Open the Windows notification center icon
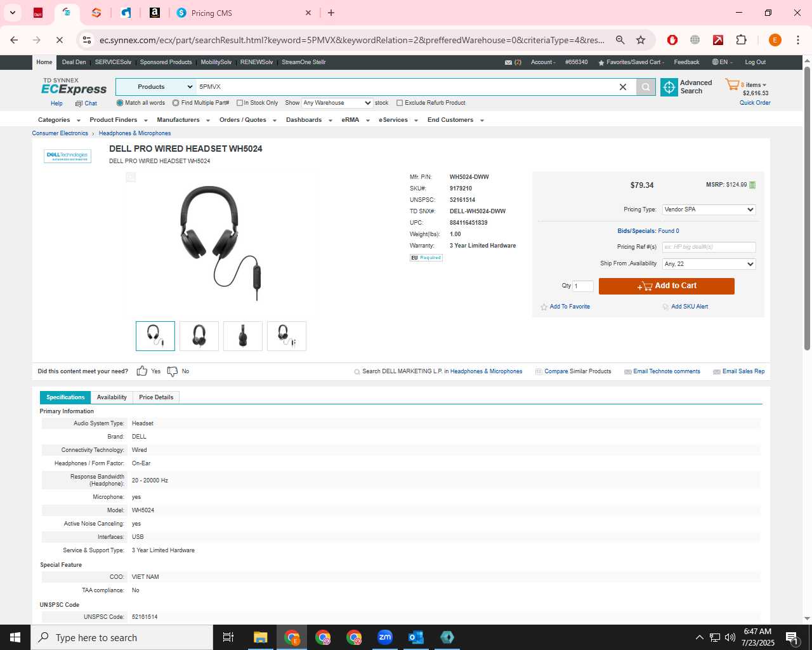Image resolution: width=812 pixels, height=650 pixels. tap(792, 637)
